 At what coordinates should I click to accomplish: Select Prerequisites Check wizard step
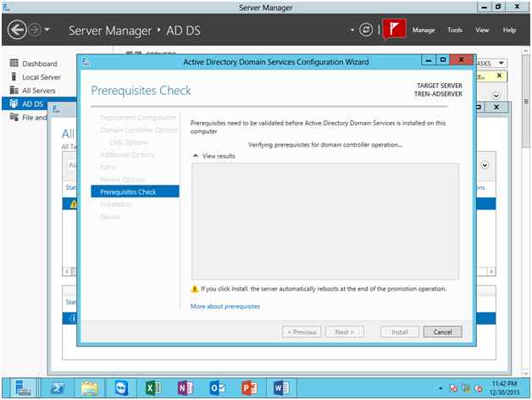click(135, 192)
